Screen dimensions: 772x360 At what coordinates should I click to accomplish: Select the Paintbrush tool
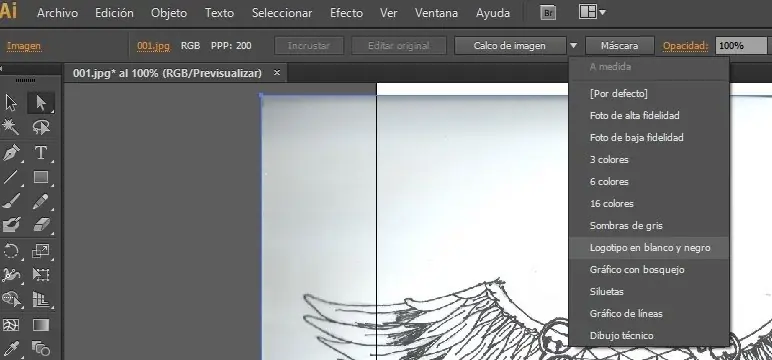coord(11,201)
